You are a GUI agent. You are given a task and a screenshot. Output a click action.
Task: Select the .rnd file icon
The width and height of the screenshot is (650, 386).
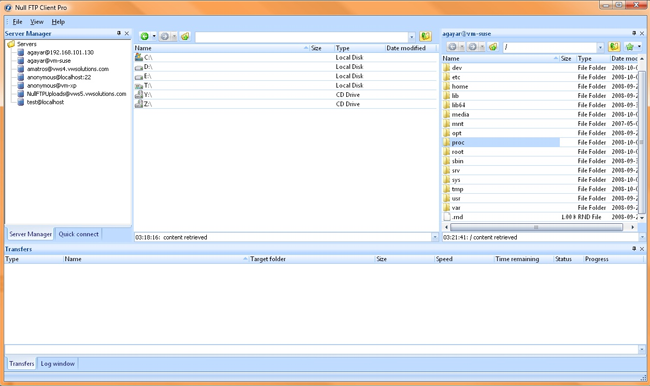447,217
